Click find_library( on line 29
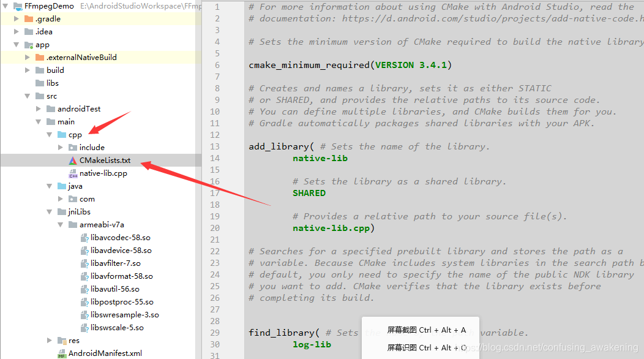The width and height of the screenshot is (644, 359). pyautogui.click(x=284, y=333)
